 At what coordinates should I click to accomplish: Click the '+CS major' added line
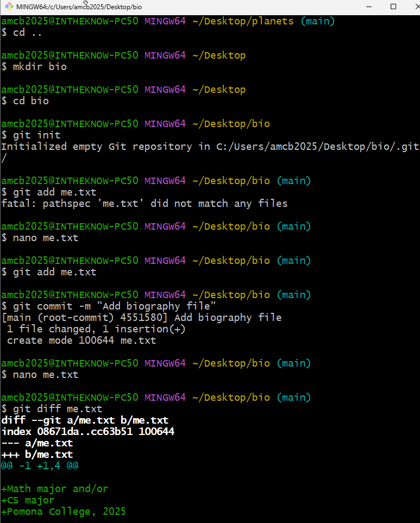click(28, 500)
